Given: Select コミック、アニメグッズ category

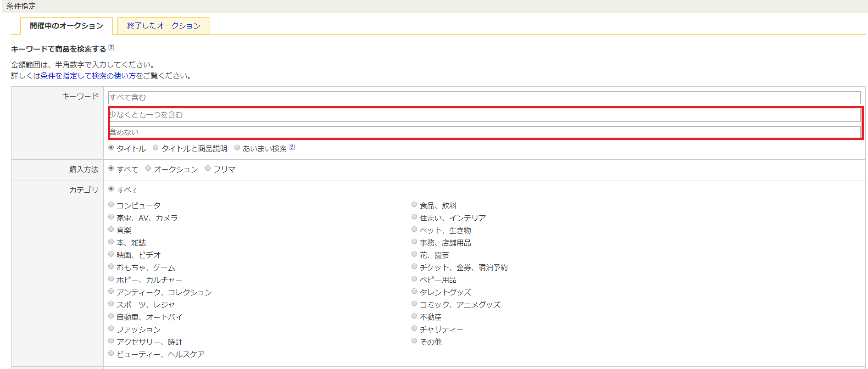Looking at the screenshot, I should click(414, 304).
